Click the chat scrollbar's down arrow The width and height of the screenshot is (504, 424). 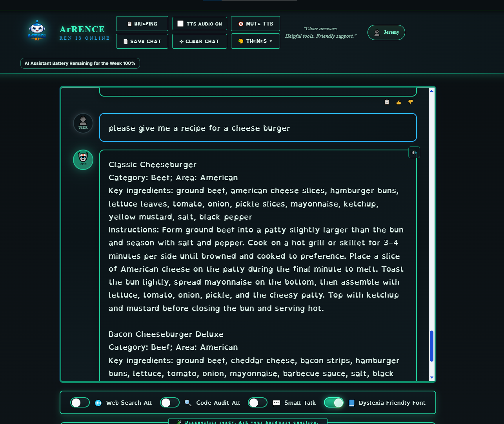coord(431,377)
